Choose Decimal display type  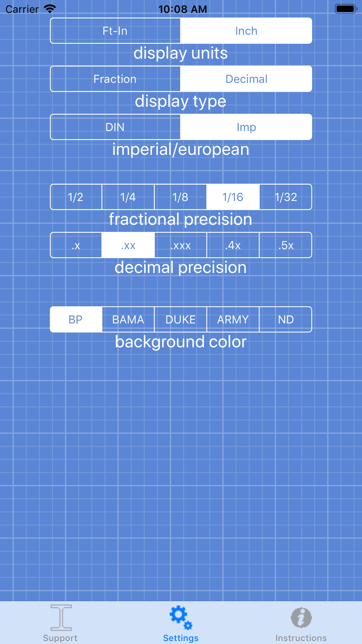(246, 79)
